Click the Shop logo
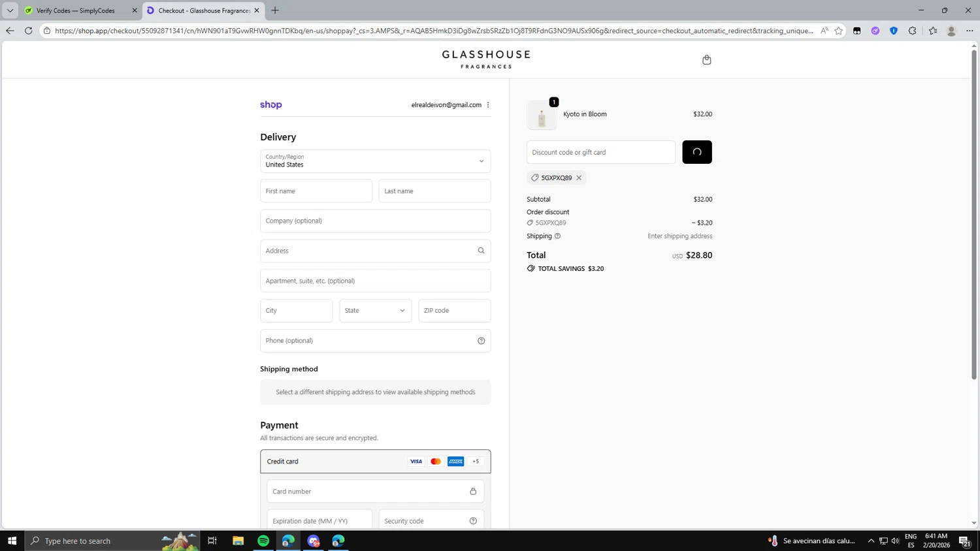Viewport: 980px width, 551px height. tap(271, 105)
